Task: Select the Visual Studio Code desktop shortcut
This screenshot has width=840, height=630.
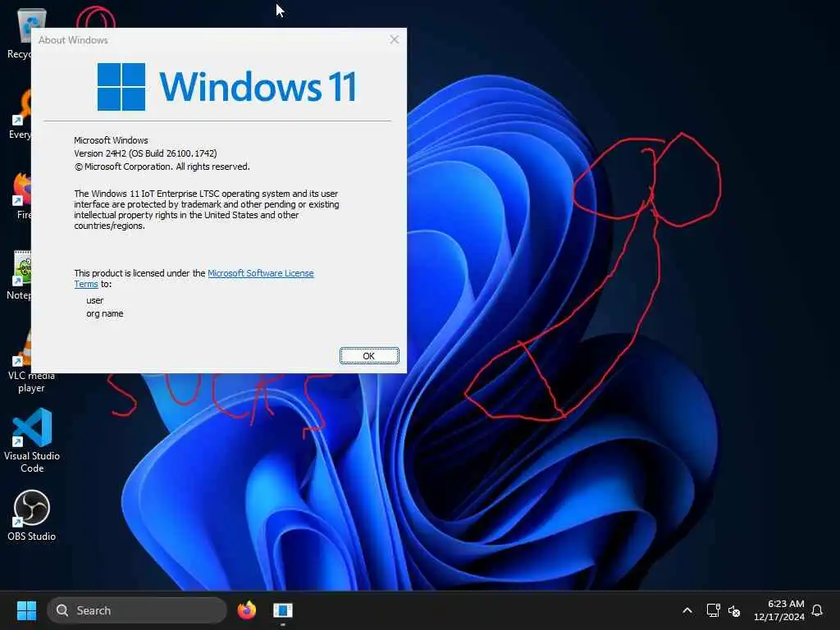Action: [32, 441]
